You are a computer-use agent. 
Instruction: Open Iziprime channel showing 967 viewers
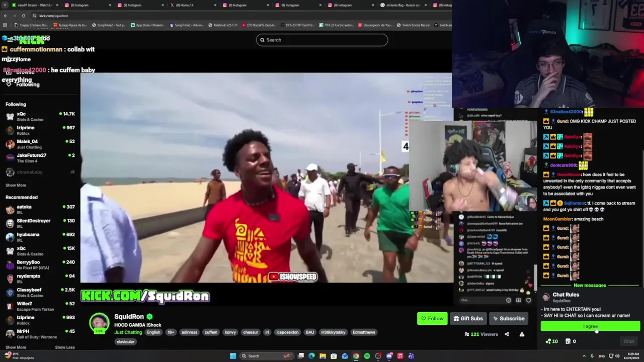click(x=40, y=130)
